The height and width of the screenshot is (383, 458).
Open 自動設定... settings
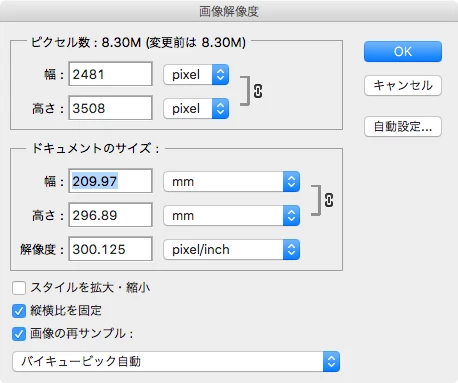(x=403, y=126)
